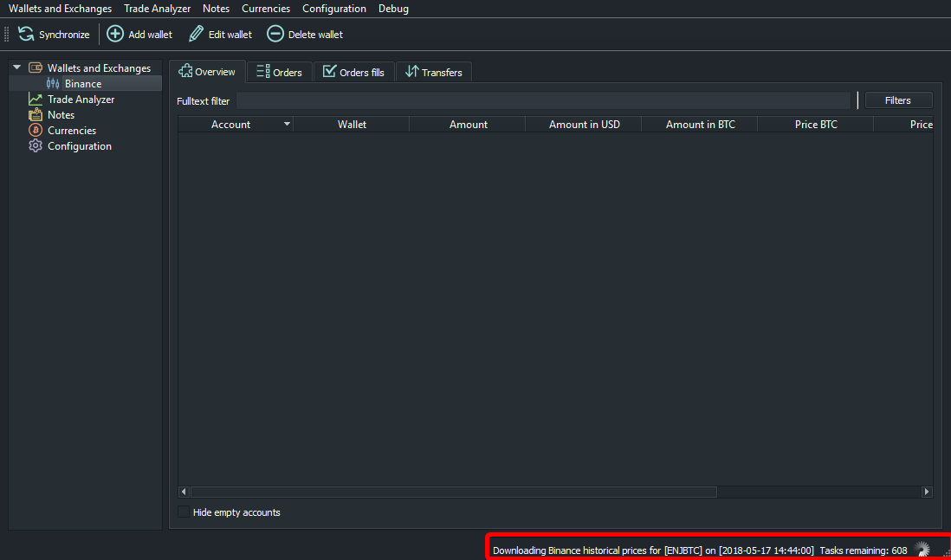Viewport: 951px width, 560px height.
Task: Click the Orders tab list icon
Action: [x=263, y=72]
